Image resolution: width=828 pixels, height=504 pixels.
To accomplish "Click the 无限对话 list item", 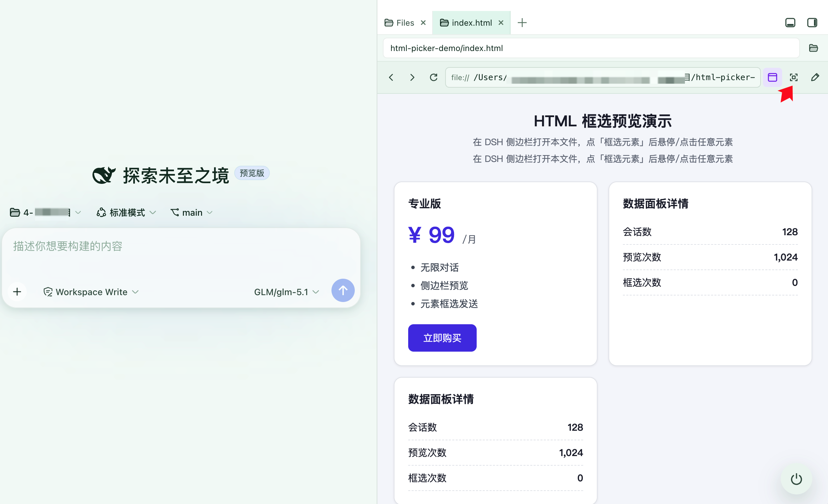I will coord(440,267).
